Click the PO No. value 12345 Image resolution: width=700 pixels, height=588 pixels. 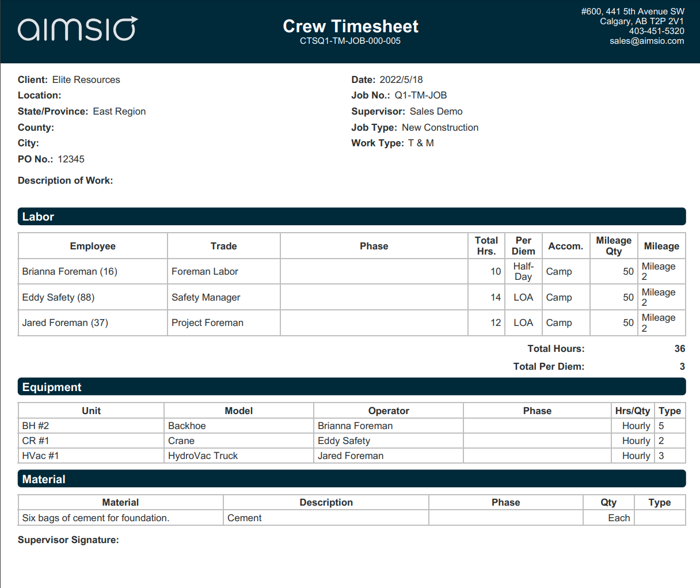point(71,159)
